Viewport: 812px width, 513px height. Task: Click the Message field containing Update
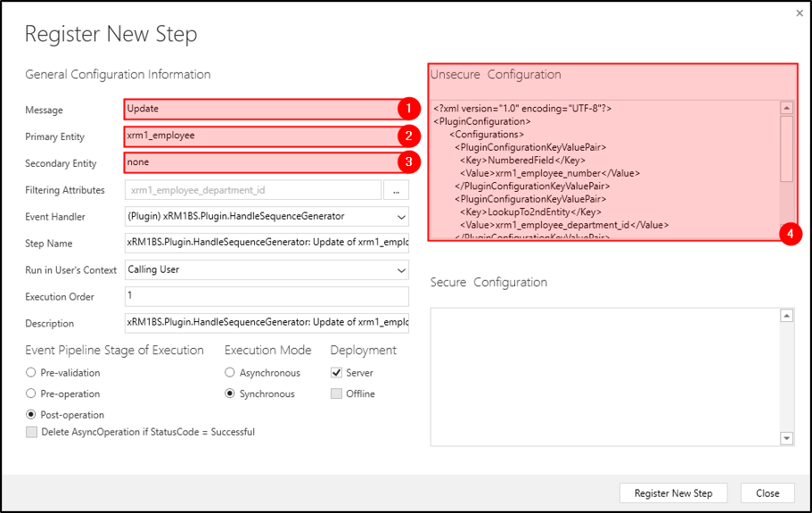[x=258, y=109]
